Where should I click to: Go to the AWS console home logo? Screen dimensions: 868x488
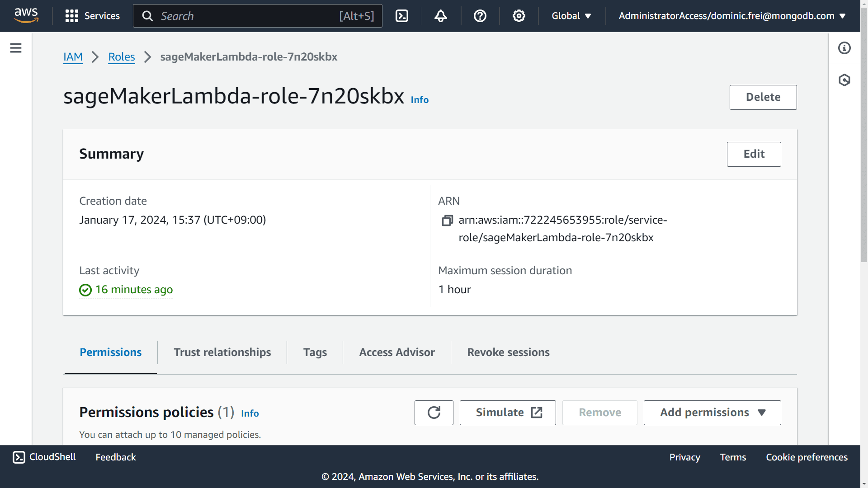26,15
